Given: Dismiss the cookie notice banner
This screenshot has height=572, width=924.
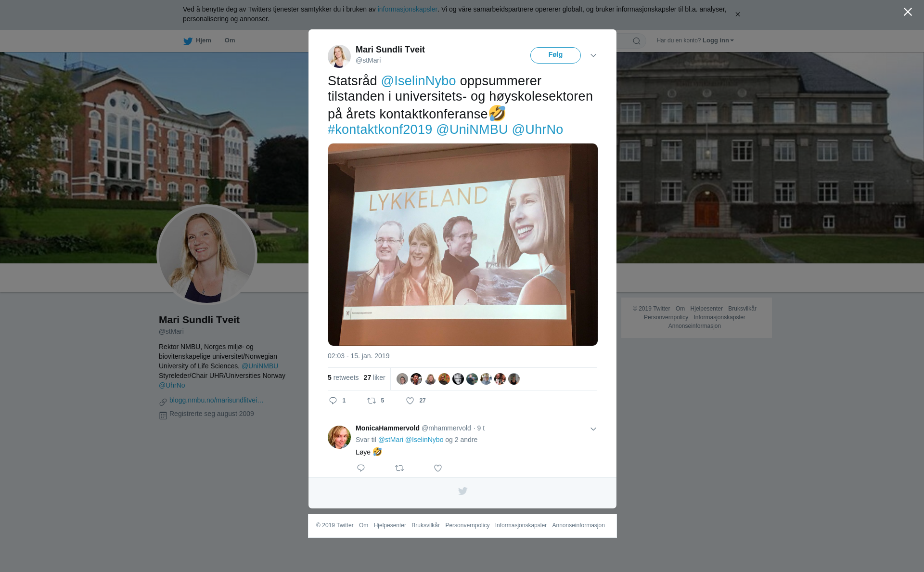Looking at the screenshot, I should [737, 14].
